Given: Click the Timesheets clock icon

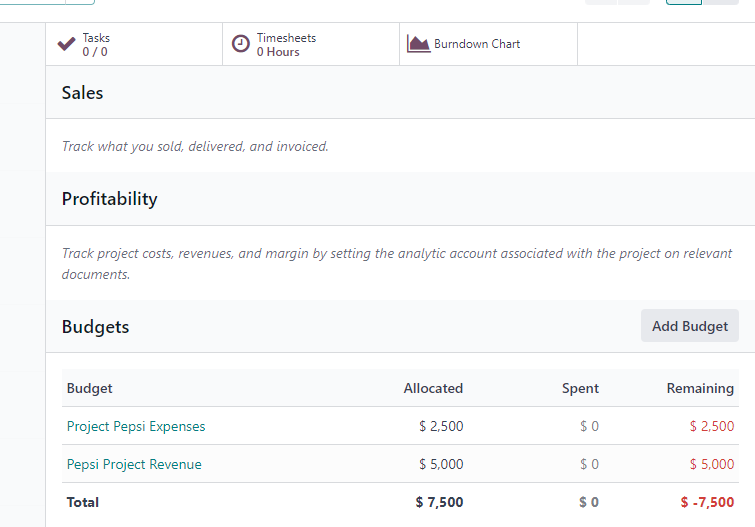Looking at the screenshot, I should coord(241,44).
